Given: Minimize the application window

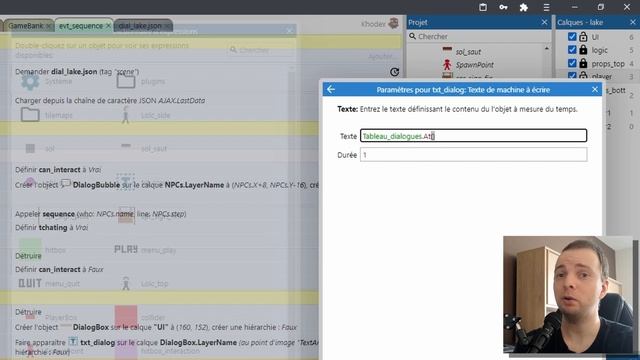Looking at the screenshot, I should (x=575, y=7).
